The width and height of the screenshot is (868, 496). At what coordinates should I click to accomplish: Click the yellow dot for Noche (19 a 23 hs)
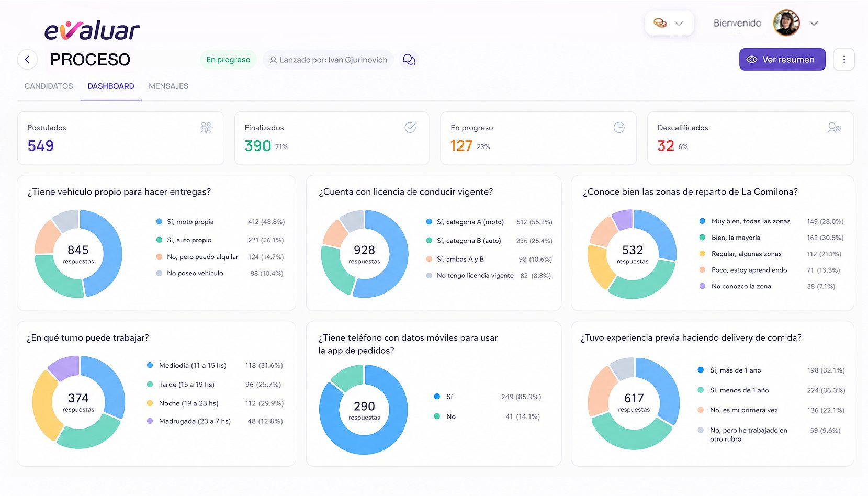[x=150, y=403]
